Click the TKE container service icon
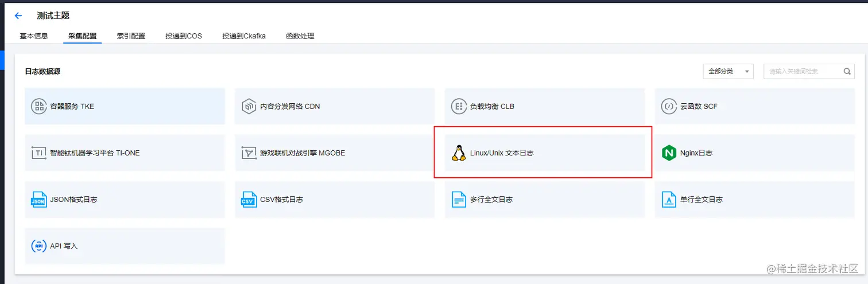Screen dimensions: 868x284 point(38,106)
